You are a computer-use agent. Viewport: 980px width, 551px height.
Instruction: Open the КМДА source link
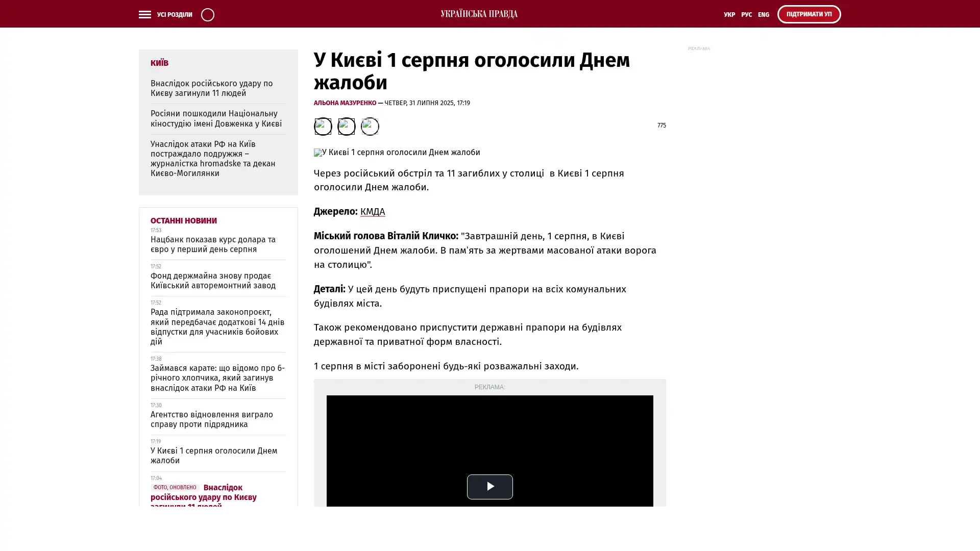coord(372,211)
